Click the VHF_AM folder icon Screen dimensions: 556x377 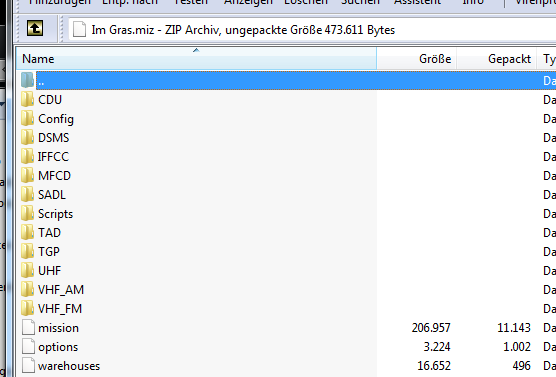tap(27, 289)
